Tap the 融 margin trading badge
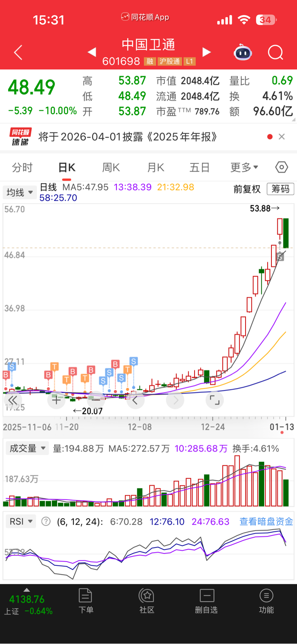Screen dimensions: 297x644 coord(149,62)
